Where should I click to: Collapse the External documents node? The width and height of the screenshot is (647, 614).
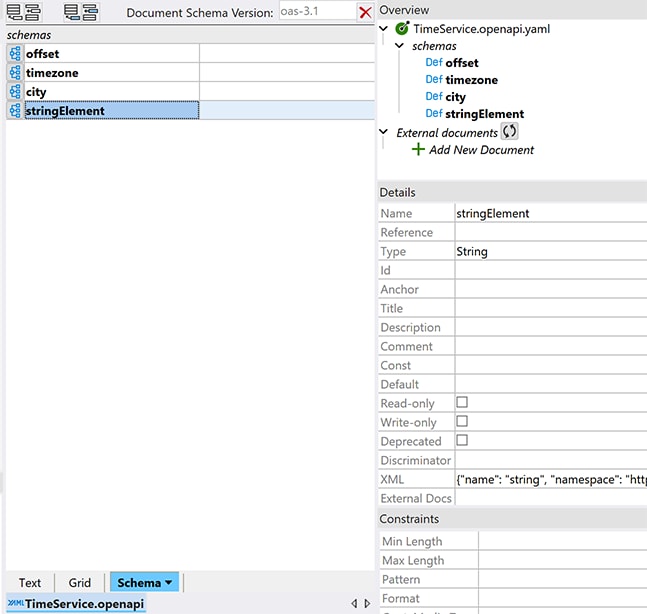(384, 132)
